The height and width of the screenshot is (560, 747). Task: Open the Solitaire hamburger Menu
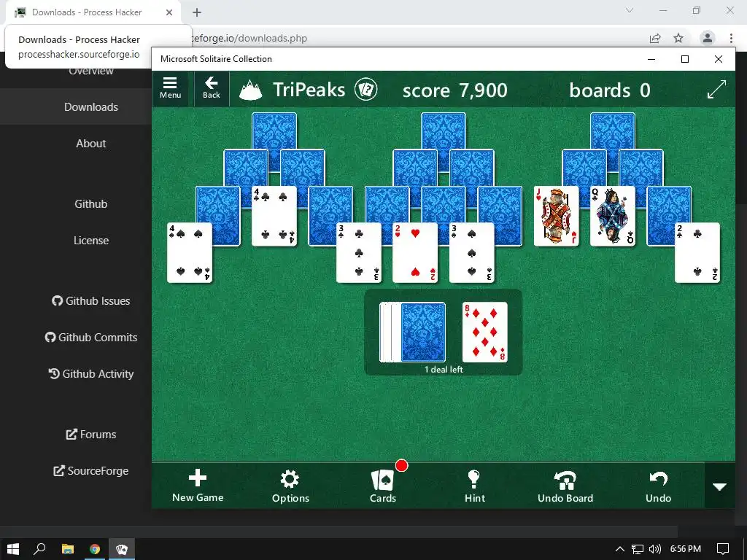tap(170, 88)
